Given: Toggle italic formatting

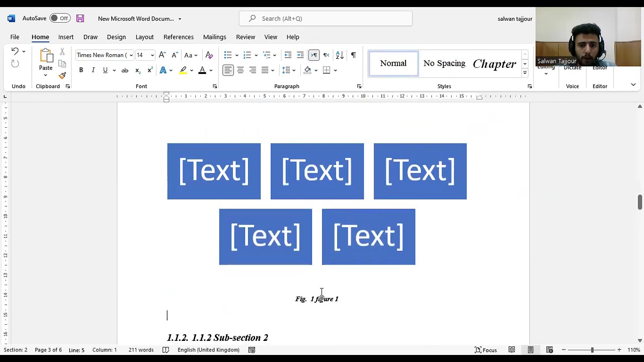Looking at the screenshot, I should click(93, 70).
